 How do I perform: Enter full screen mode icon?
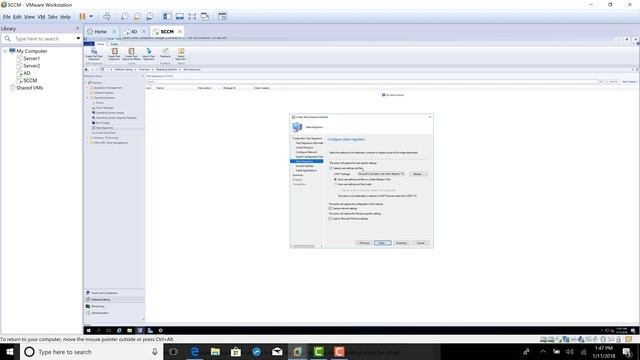[x=192, y=17]
